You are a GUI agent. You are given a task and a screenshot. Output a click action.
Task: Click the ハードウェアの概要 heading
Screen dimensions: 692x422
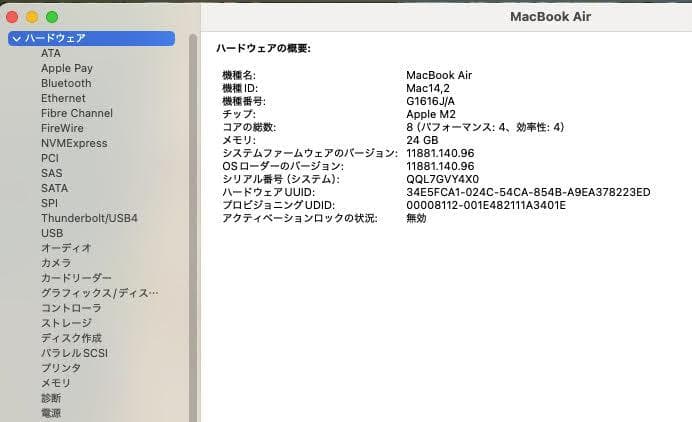point(263,48)
